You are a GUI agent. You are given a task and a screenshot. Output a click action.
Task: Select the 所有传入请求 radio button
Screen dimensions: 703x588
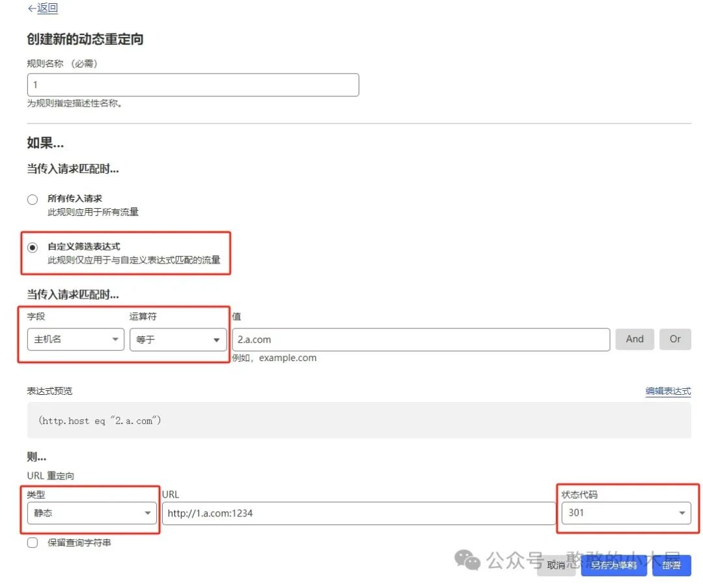click(33, 200)
